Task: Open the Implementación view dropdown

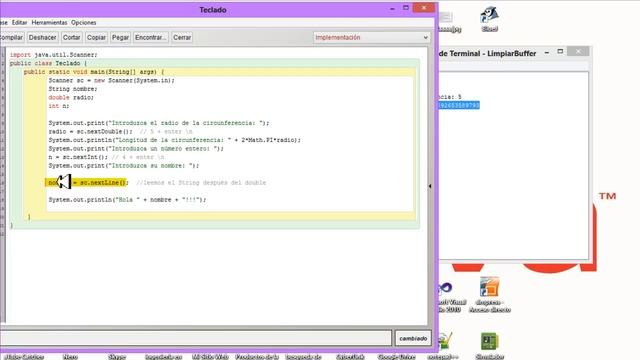Action: click(x=372, y=38)
